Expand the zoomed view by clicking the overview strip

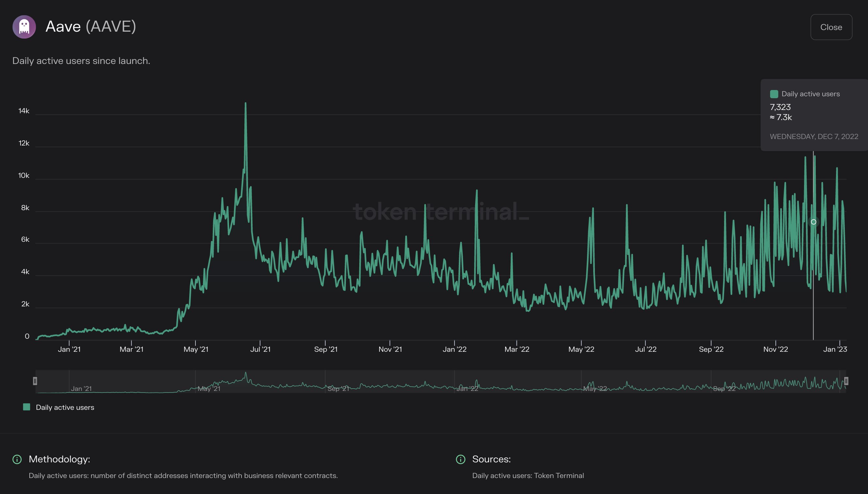pos(441,382)
